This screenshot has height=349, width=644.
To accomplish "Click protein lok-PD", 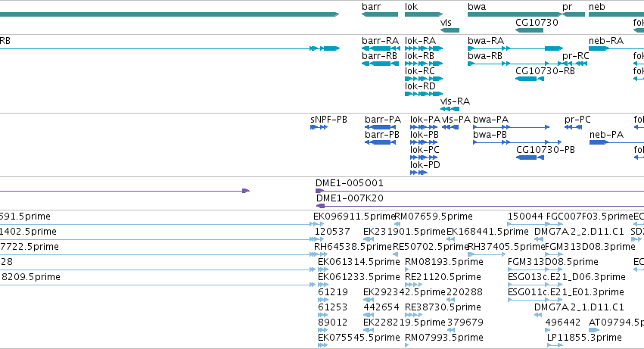I will (419, 173).
